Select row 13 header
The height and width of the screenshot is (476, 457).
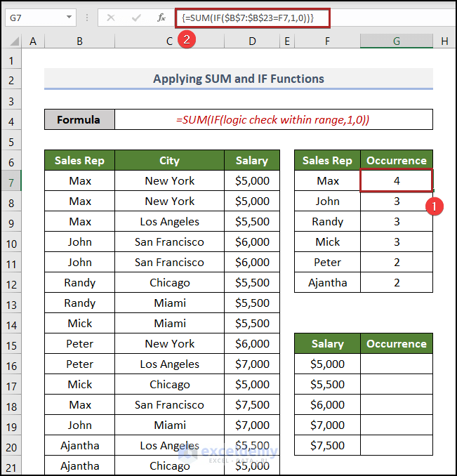click(11, 305)
